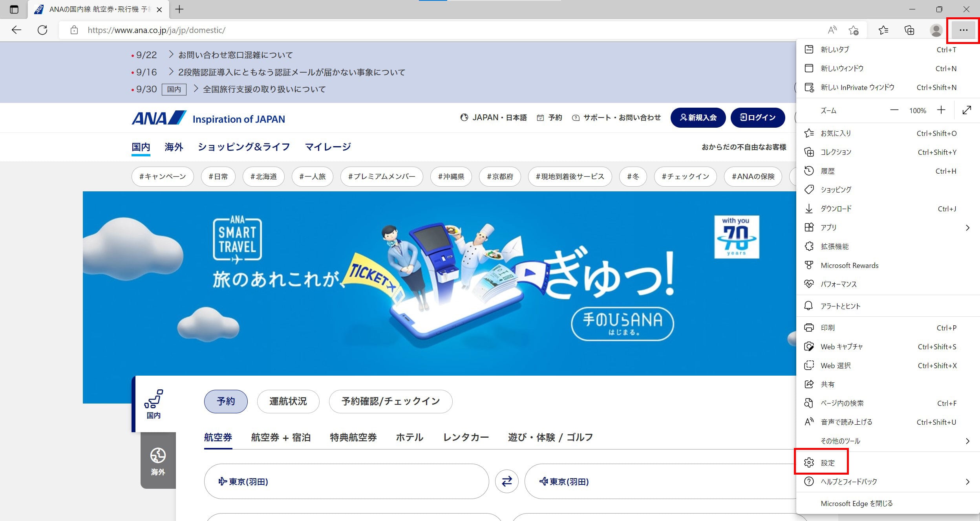Choose ショッピング menu item
The height and width of the screenshot is (521, 980).
pos(888,190)
